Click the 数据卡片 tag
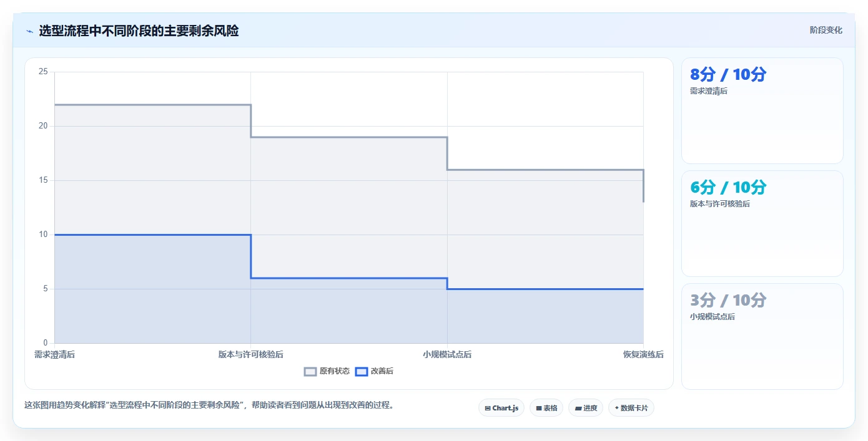Viewport: 868px width, 441px height. coord(631,408)
